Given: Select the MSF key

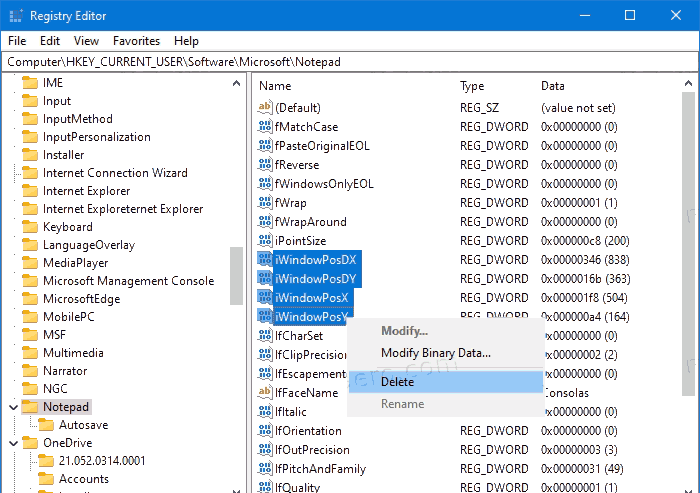Looking at the screenshot, I should [54, 334].
